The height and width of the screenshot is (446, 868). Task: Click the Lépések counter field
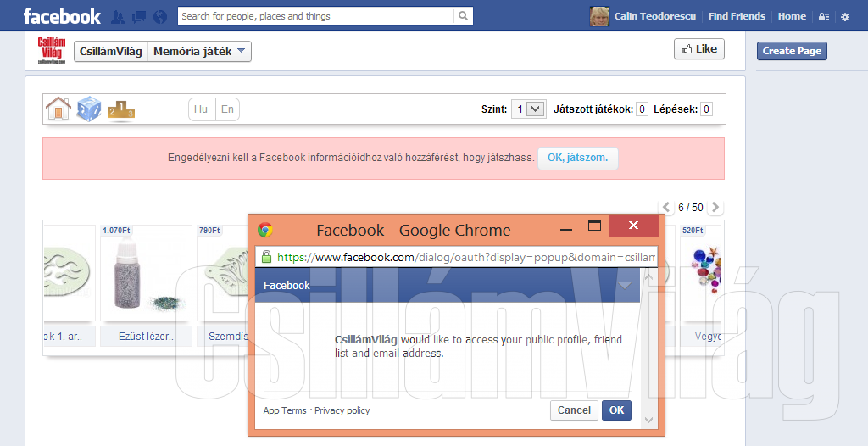pyautogui.click(x=706, y=109)
